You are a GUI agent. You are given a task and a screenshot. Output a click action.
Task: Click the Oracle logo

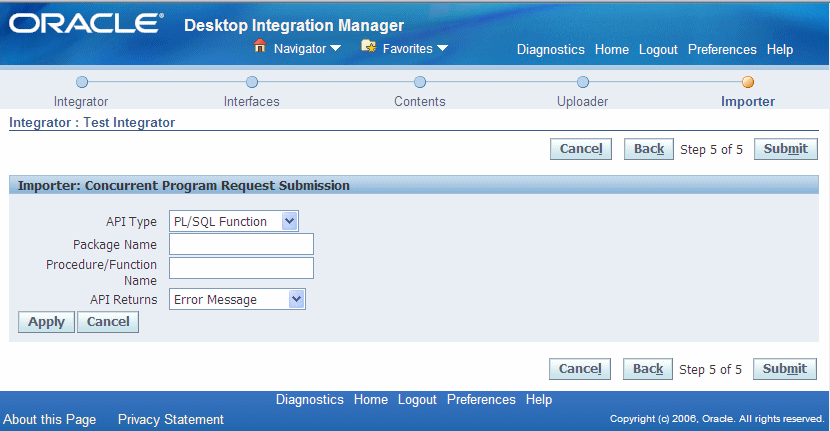coord(86,24)
